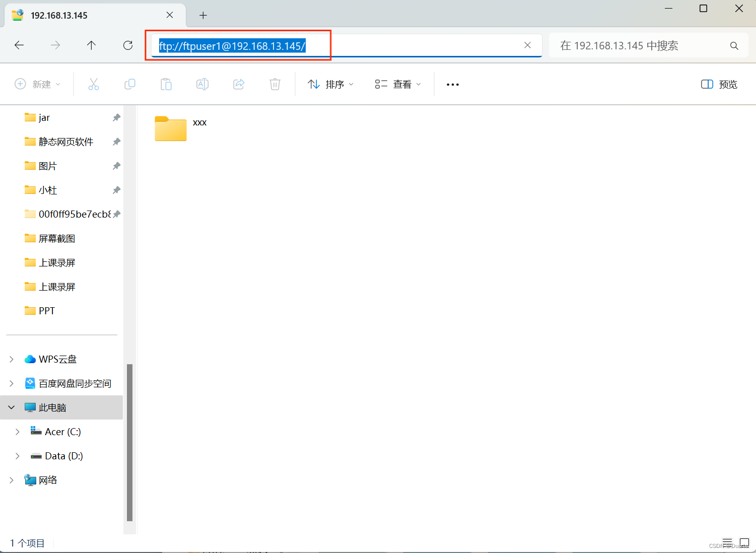Click the pin icon next to 静态网页软件
The width and height of the screenshot is (756, 553).
pos(116,142)
